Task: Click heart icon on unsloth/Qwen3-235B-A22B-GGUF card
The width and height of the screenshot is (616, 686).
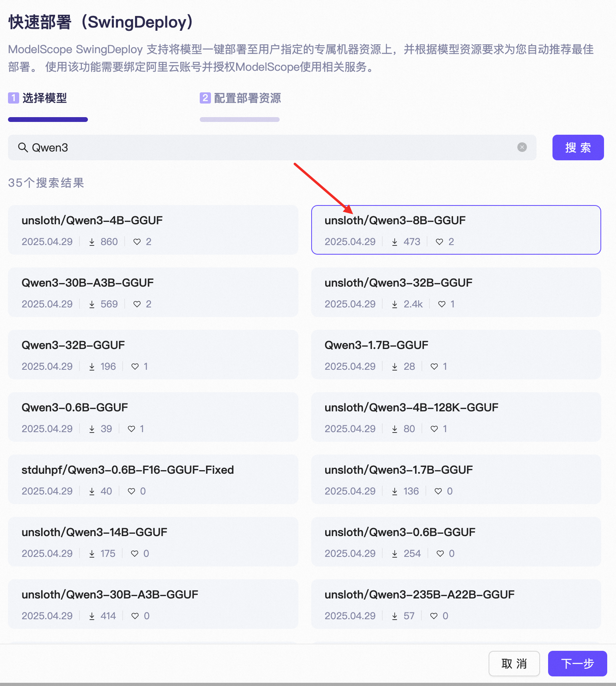Action: pos(434,616)
